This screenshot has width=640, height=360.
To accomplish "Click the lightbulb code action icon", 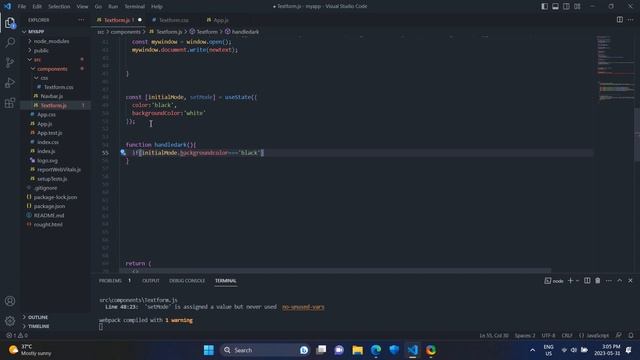I will [123, 153].
